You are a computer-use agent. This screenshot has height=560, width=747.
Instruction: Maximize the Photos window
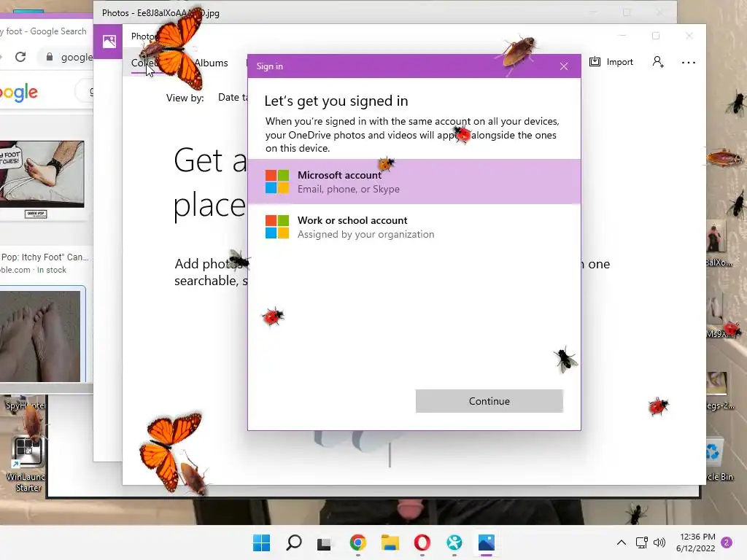tap(656, 36)
